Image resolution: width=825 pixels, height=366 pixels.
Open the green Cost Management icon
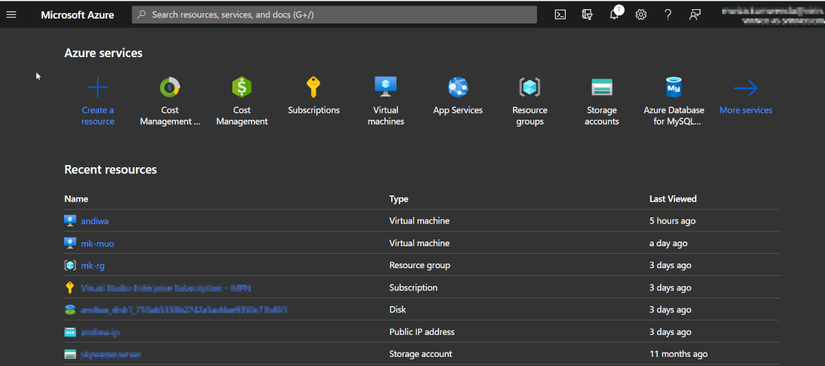point(242,87)
